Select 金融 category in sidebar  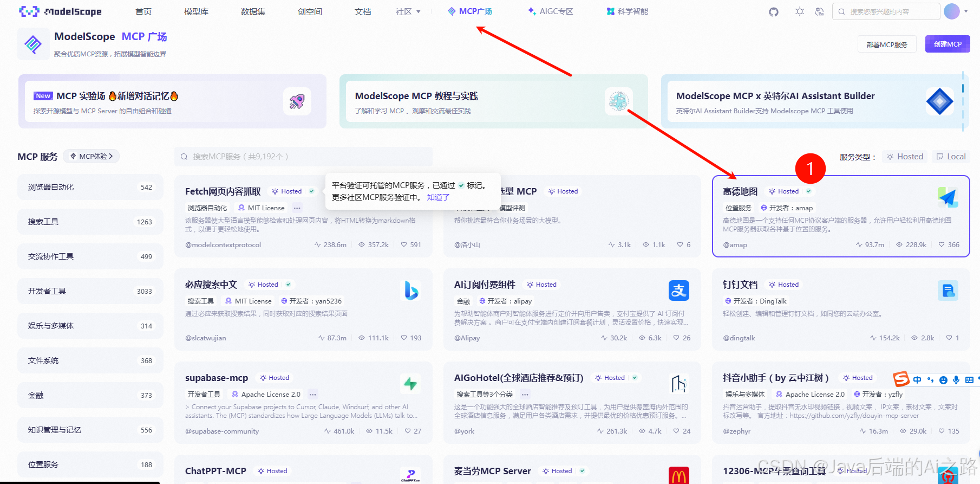pyautogui.click(x=90, y=395)
